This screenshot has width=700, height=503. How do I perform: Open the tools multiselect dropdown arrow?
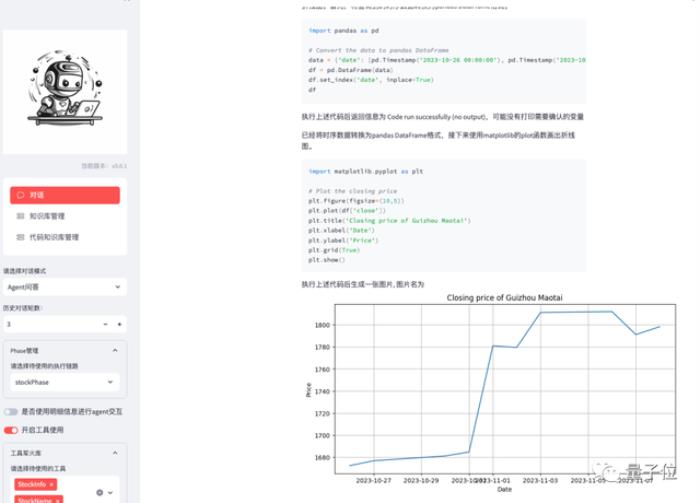[x=110, y=492]
